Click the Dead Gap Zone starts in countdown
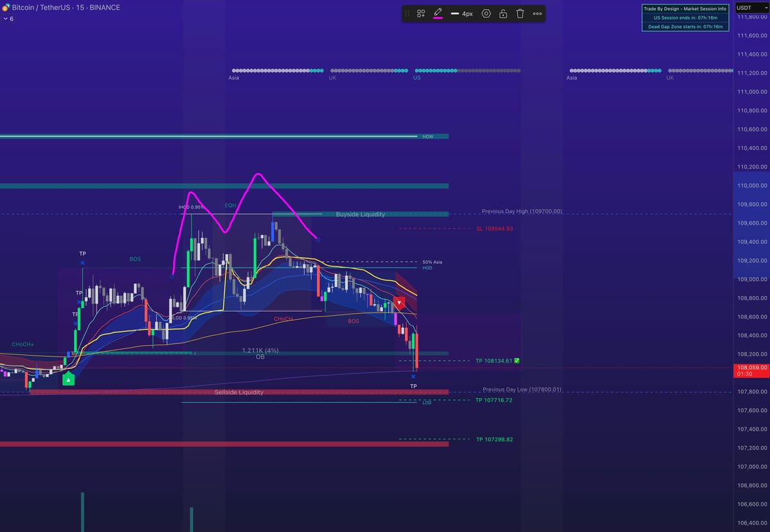The height and width of the screenshot is (532, 770). [x=685, y=26]
